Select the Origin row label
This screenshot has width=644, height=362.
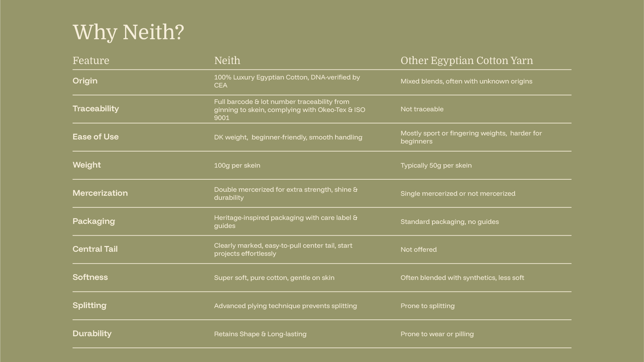85,81
